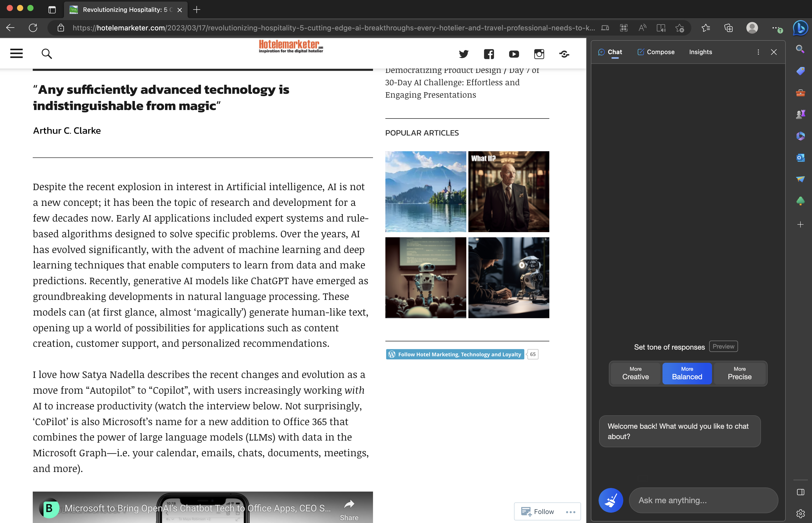
Task: Open the Bing chat pane options menu
Action: click(758, 52)
